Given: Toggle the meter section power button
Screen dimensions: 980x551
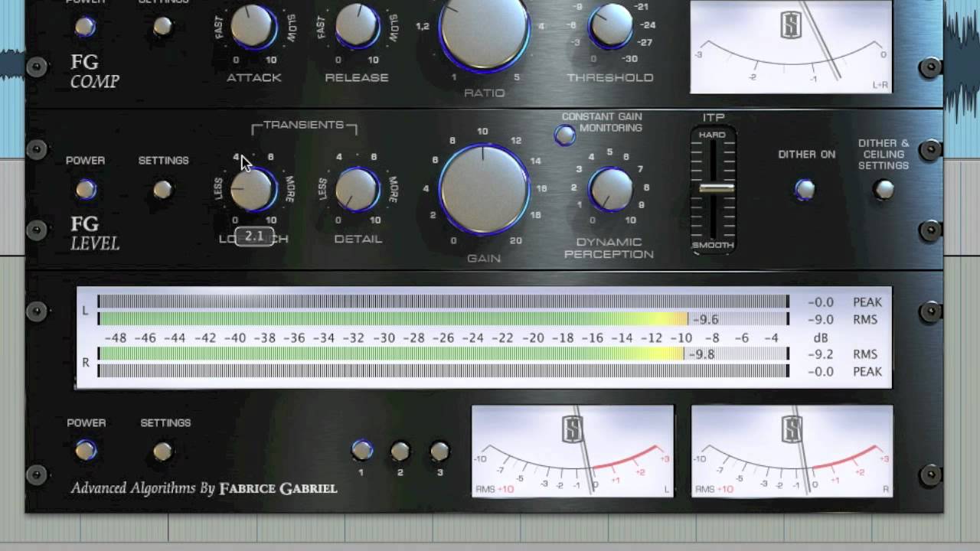Looking at the screenshot, I should 86,451.
